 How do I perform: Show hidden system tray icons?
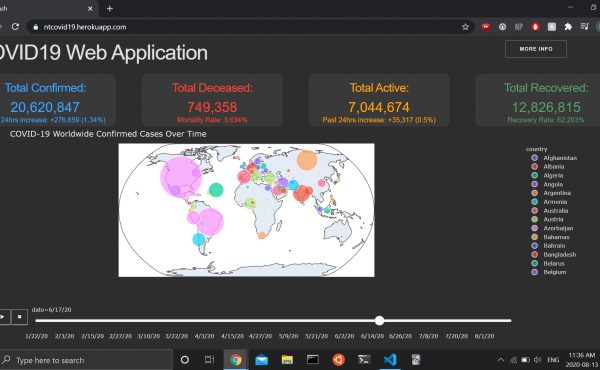[x=501, y=360]
